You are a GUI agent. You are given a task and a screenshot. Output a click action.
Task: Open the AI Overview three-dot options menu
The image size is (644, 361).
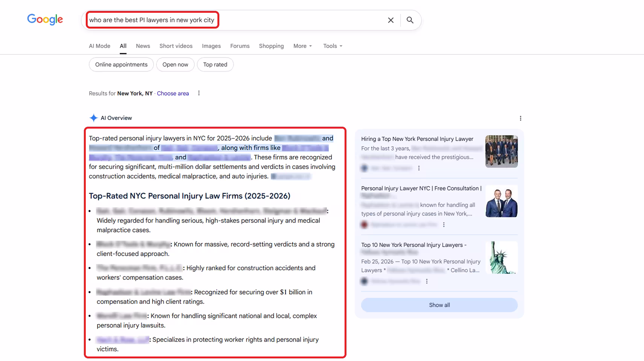pyautogui.click(x=521, y=118)
